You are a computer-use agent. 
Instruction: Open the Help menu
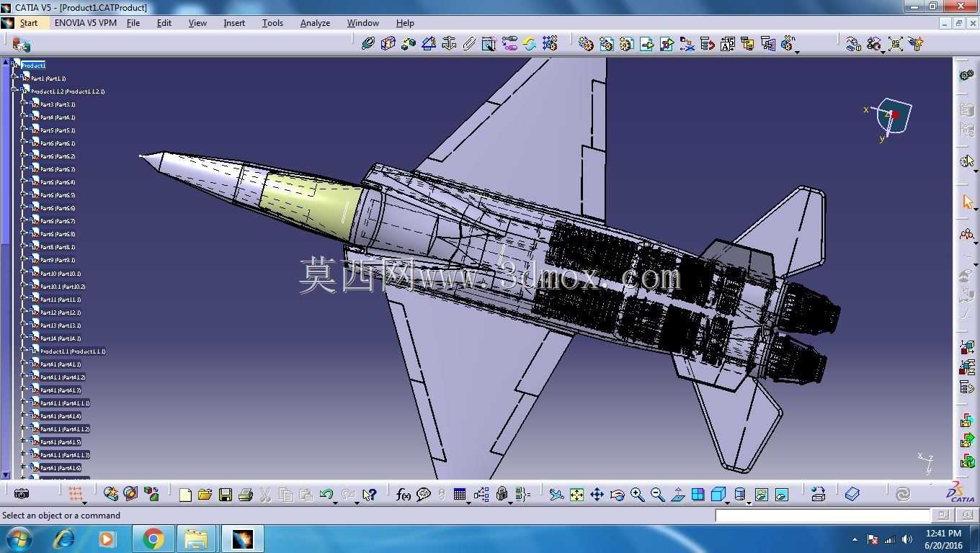click(x=405, y=23)
